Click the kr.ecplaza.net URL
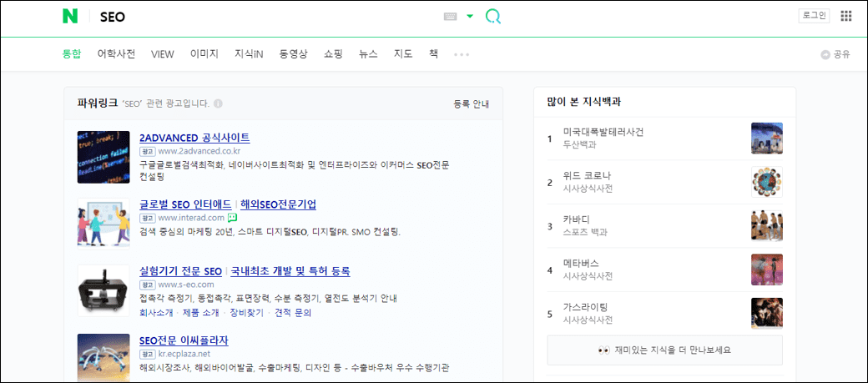Image resolution: width=868 pixels, height=383 pixels. (184, 354)
